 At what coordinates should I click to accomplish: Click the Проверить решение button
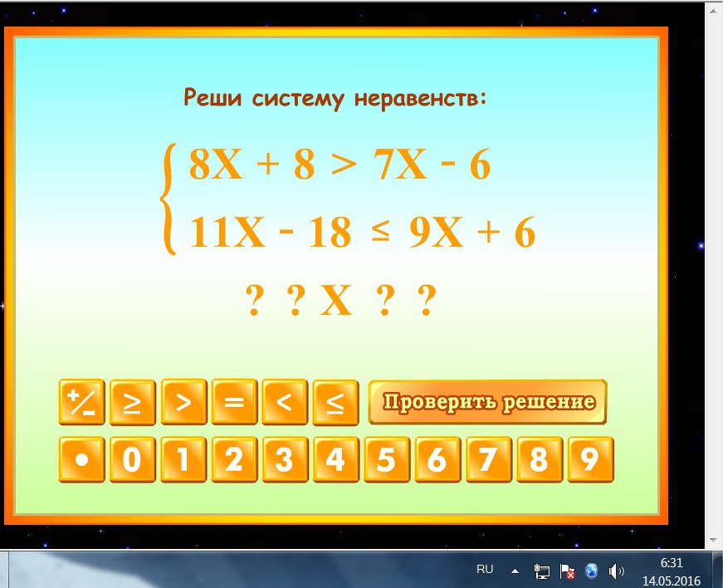(x=486, y=402)
